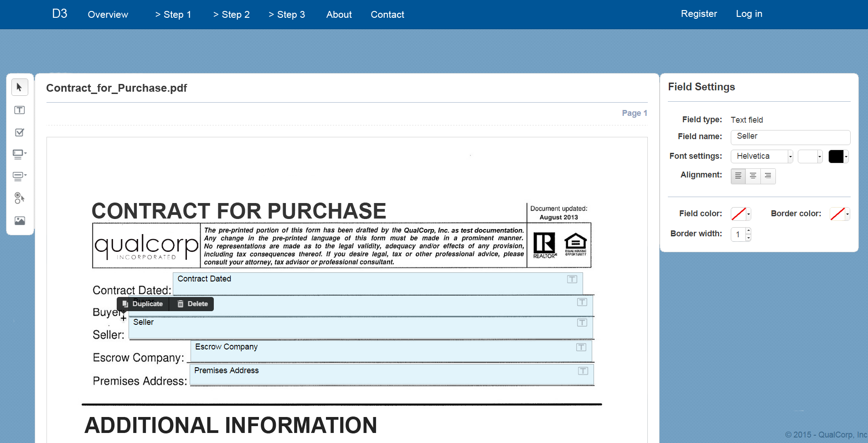Set alignment to right
This screenshot has height=443, width=868.
coord(768,176)
